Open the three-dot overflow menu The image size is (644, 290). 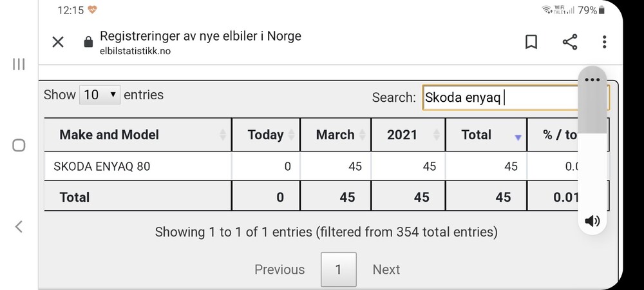[604, 43]
